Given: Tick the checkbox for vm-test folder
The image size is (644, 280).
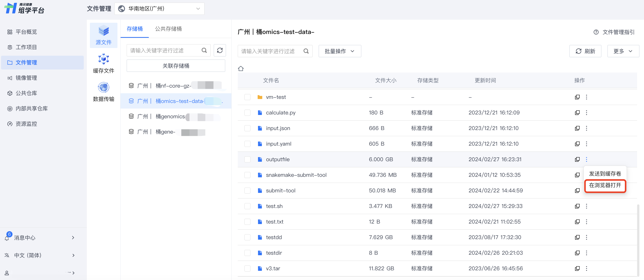Looking at the screenshot, I should click(247, 97).
